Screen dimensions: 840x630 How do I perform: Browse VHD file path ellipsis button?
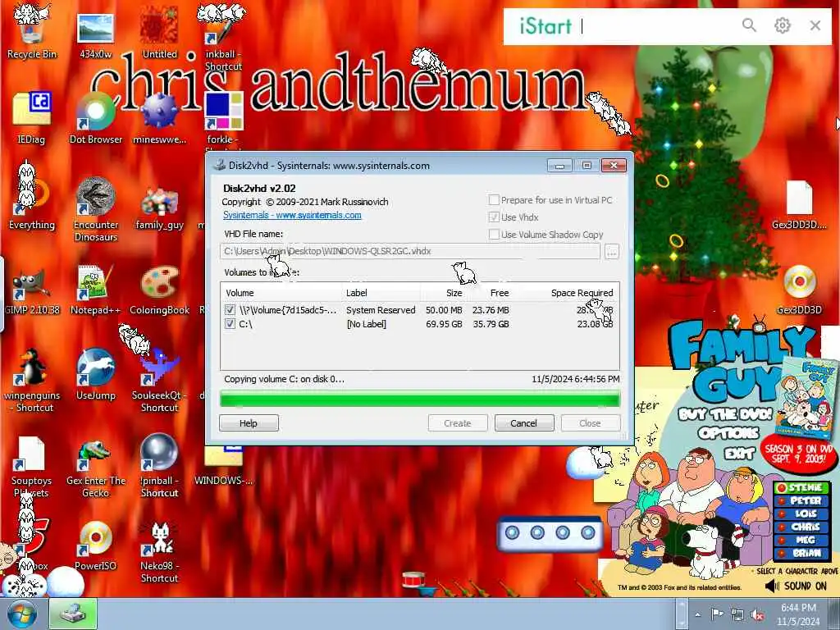click(612, 251)
